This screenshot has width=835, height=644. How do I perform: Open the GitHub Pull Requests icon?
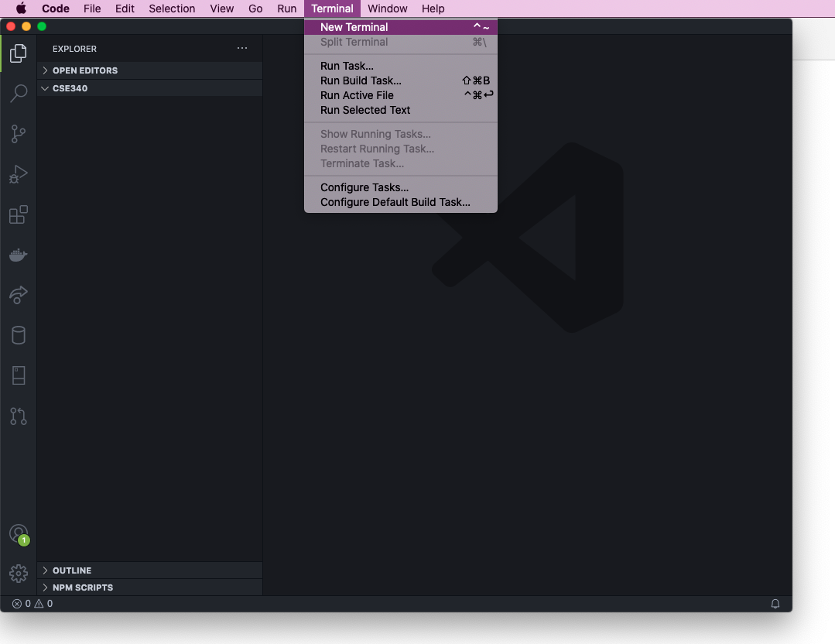(x=19, y=416)
